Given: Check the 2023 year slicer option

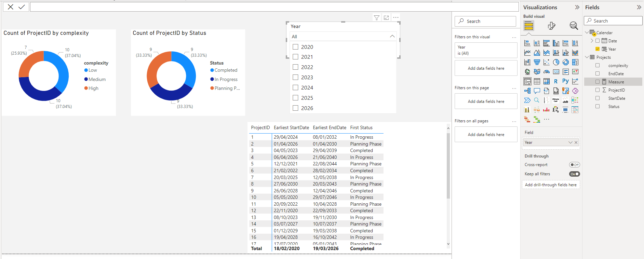Looking at the screenshot, I should pos(296,77).
